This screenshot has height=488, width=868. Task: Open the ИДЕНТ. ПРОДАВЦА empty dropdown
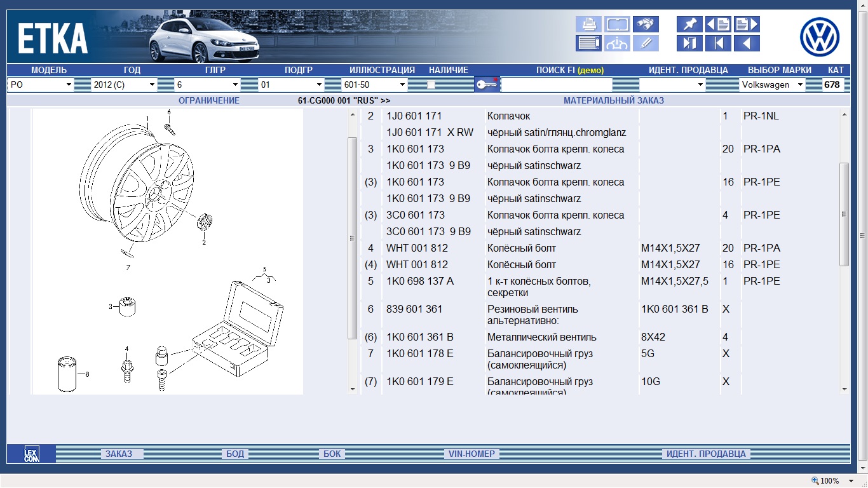[672, 85]
